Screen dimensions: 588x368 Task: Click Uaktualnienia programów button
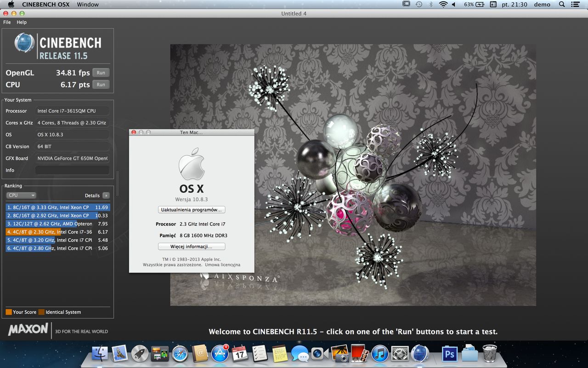(192, 209)
